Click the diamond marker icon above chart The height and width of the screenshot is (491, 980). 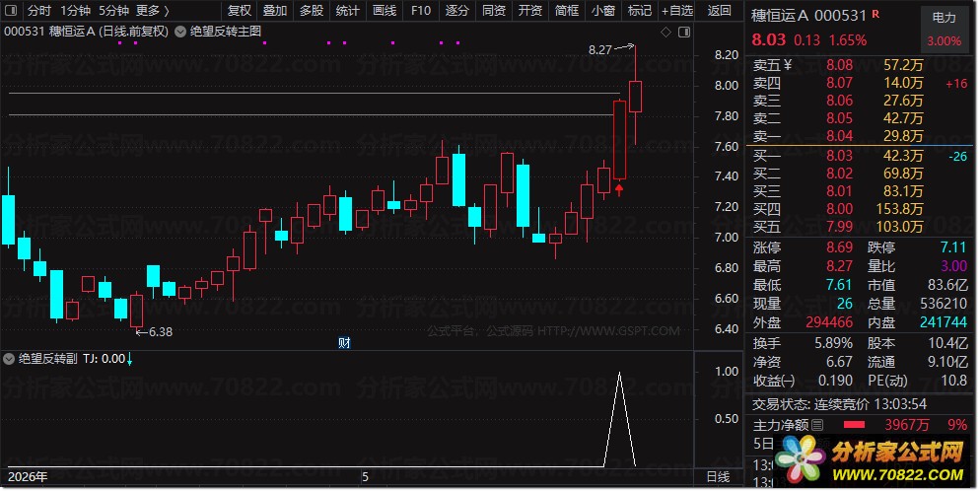[666, 32]
